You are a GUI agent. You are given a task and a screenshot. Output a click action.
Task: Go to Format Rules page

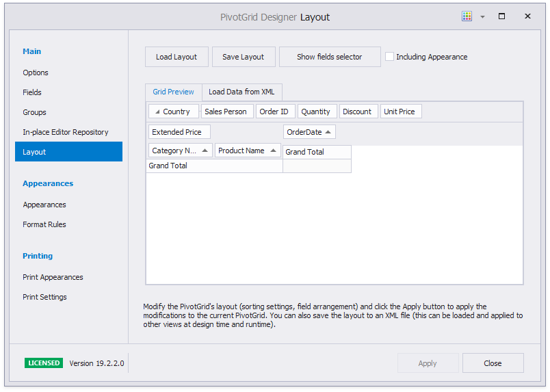pyautogui.click(x=44, y=224)
